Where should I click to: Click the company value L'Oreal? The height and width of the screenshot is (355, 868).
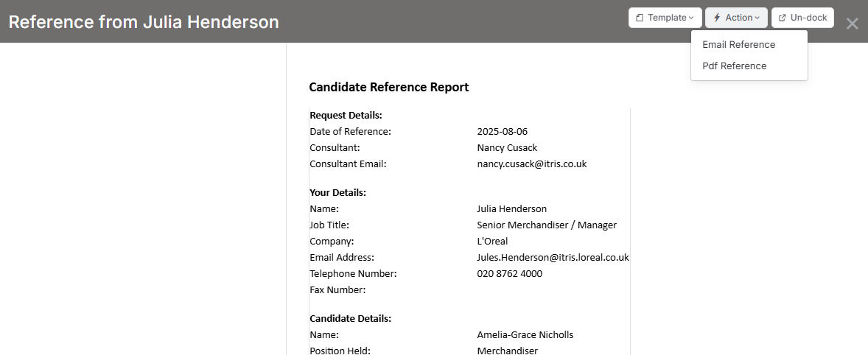(x=492, y=241)
